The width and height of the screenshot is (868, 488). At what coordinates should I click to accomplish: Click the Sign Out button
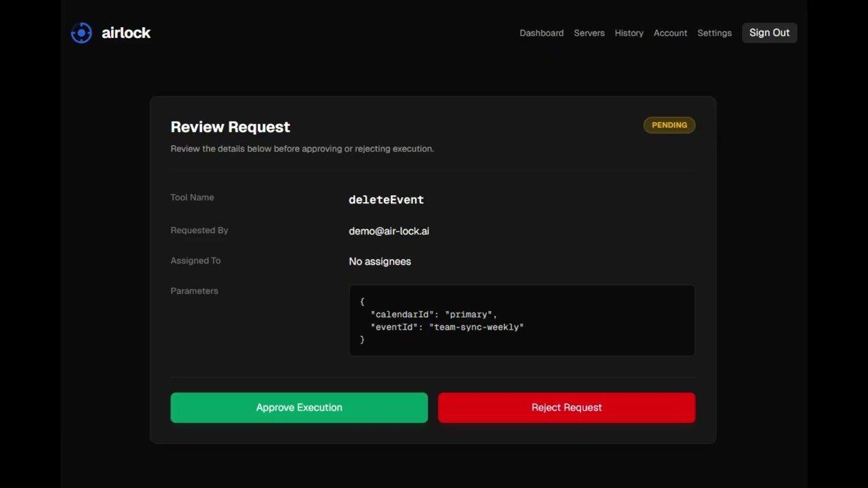(770, 33)
